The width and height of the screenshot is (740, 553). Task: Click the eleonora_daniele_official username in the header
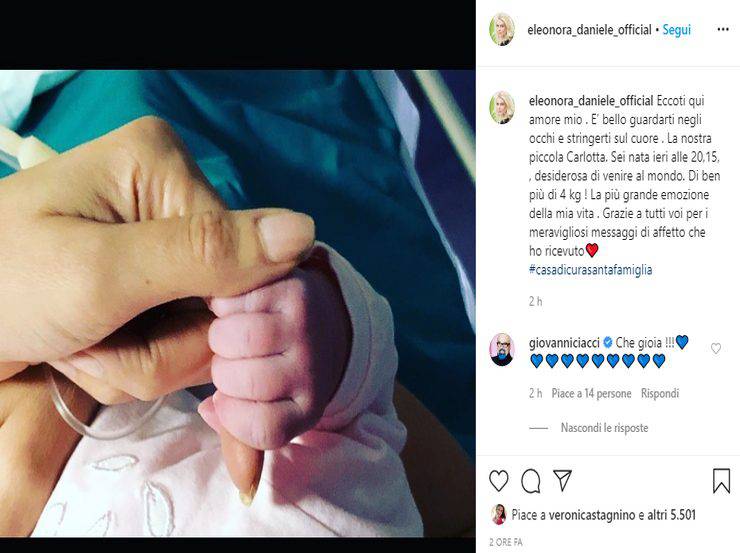coord(589,30)
